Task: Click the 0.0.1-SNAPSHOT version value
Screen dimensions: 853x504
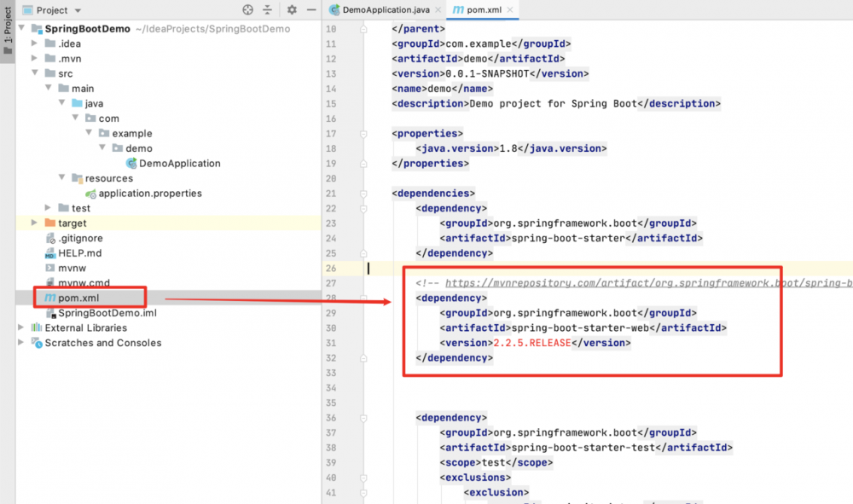Action: [487, 73]
